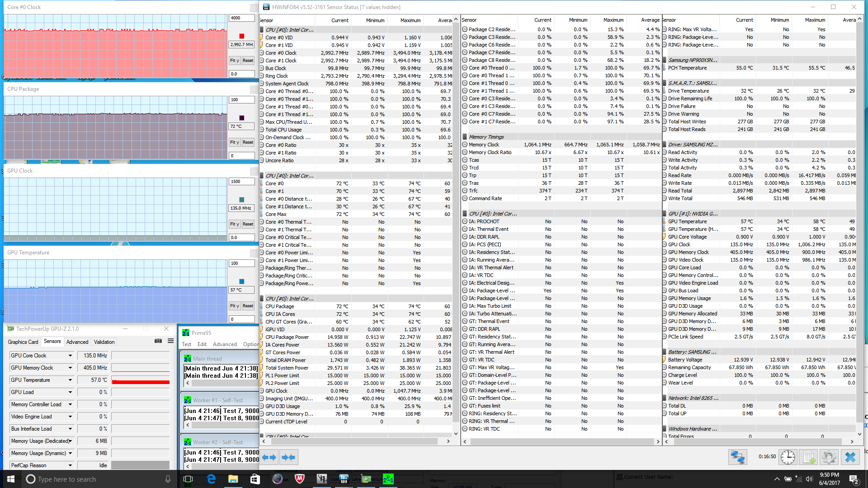The width and height of the screenshot is (868, 488).
Task: Click Fit y in CPU Package graph
Action: click(235, 142)
